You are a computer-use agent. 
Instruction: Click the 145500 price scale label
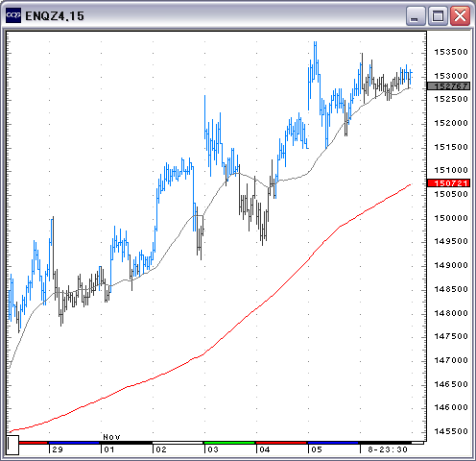click(451, 431)
